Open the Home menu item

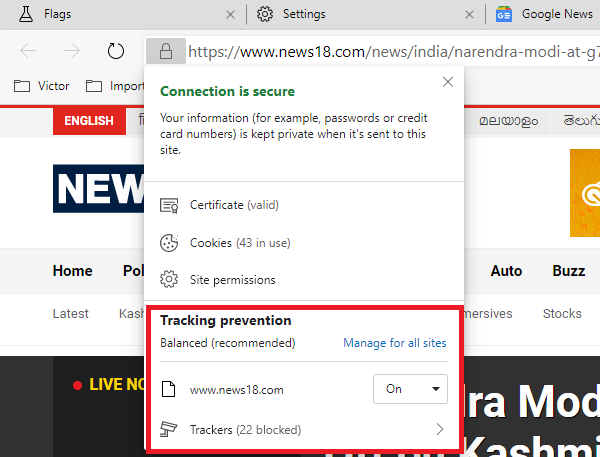point(73,271)
